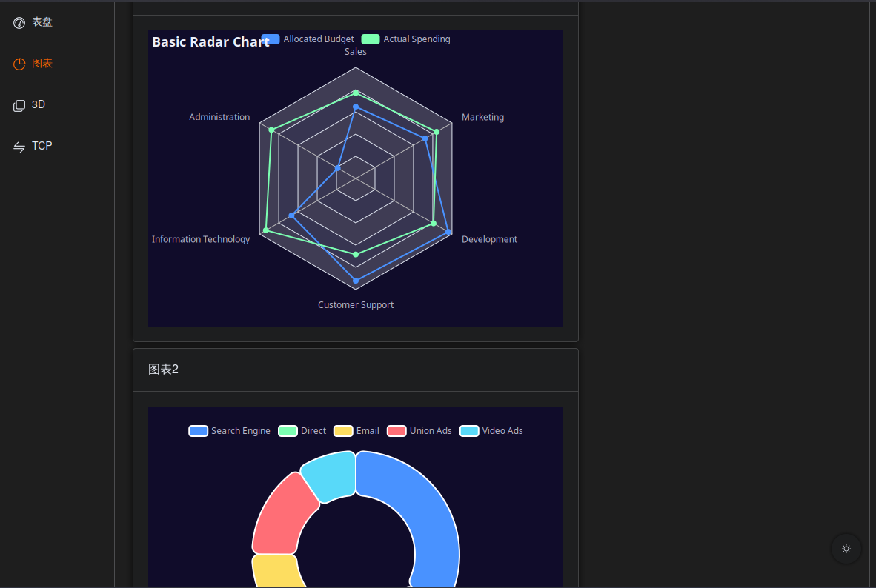This screenshot has height=588, width=876.
Task: Click the Information Technology axis label
Action: (x=201, y=239)
